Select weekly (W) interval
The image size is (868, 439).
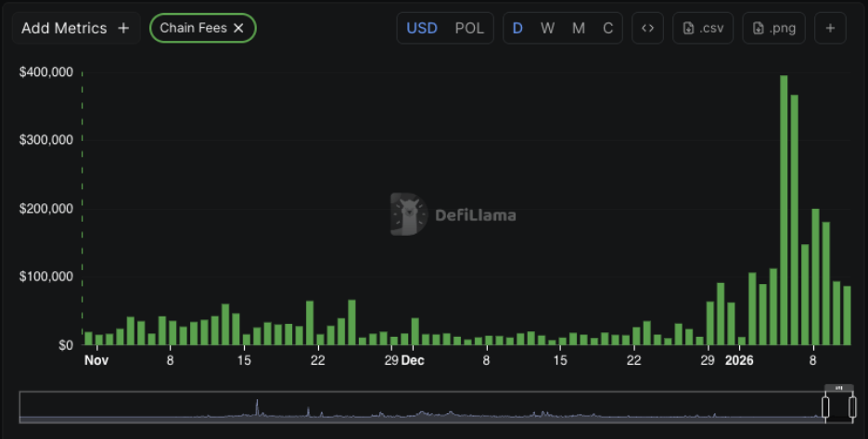[548, 28]
